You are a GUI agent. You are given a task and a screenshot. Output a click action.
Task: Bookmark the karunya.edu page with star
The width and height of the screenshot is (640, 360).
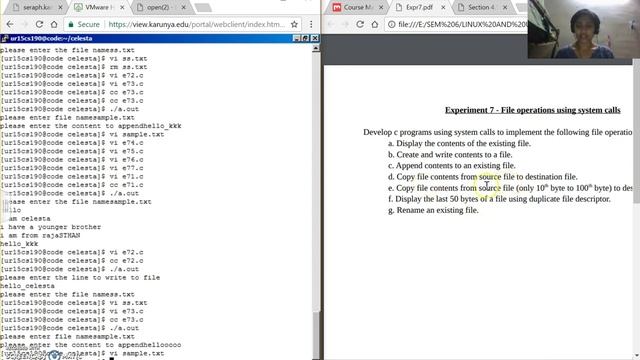click(294, 24)
